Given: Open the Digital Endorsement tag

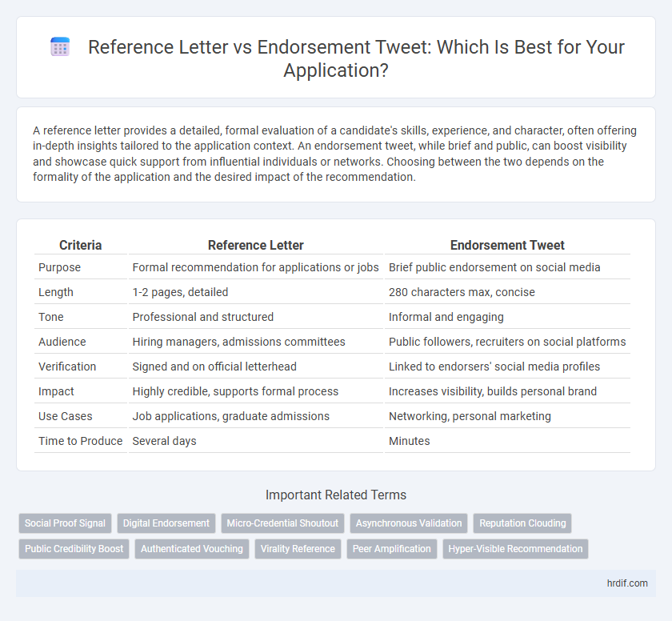Looking at the screenshot, I should [166, 523].
